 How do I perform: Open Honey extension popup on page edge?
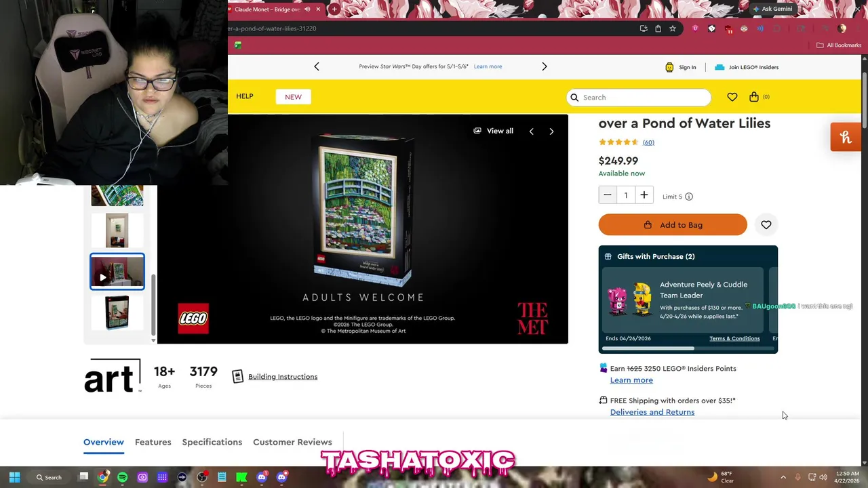point(846,137)
